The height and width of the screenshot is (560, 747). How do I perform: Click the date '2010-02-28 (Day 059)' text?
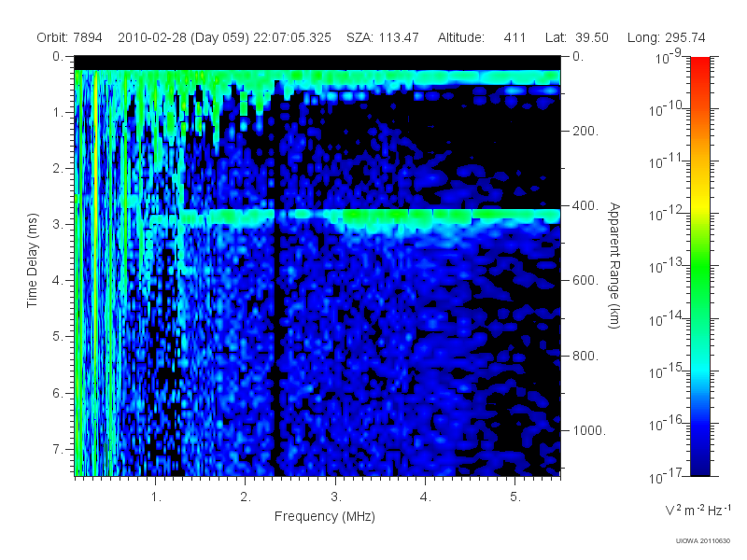tap(183, 37)
